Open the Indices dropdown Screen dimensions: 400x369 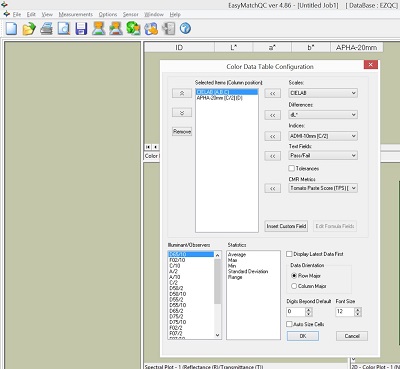pos(323,136)
